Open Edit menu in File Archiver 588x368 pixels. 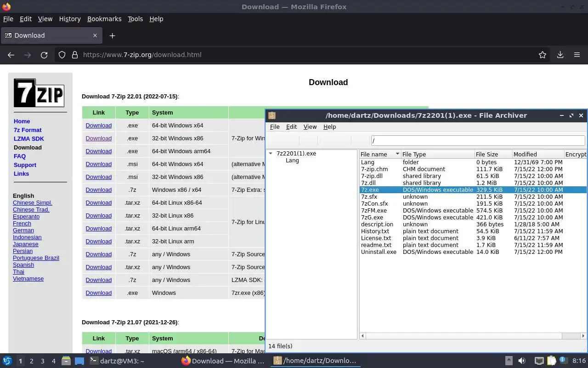click(x=291, y=127)
